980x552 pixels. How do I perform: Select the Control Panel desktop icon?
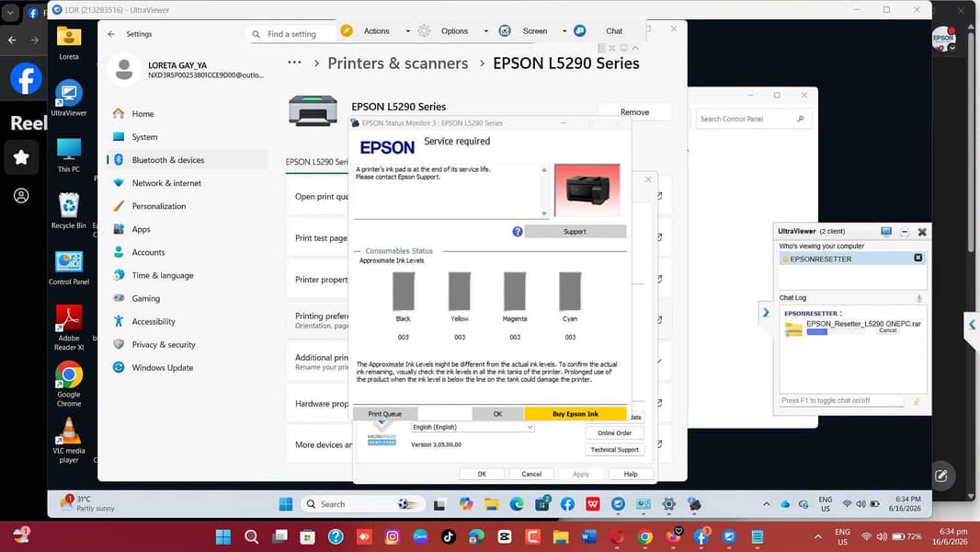coord(69,268)
